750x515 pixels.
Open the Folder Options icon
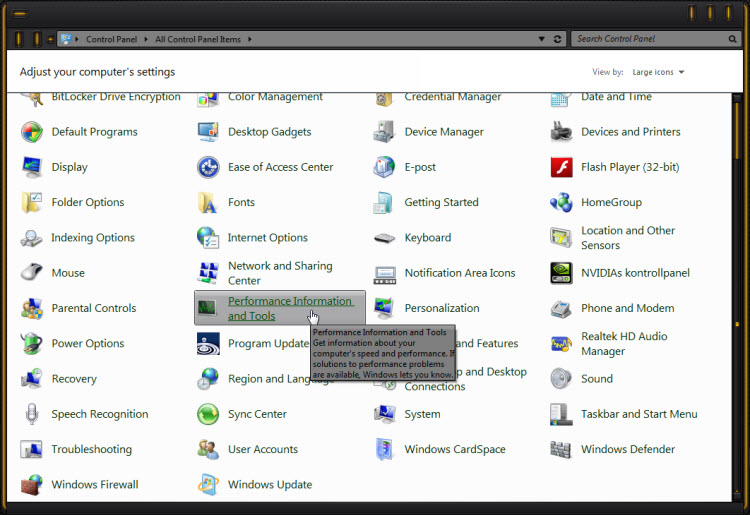pyautogui.click(x=32, y=202)
